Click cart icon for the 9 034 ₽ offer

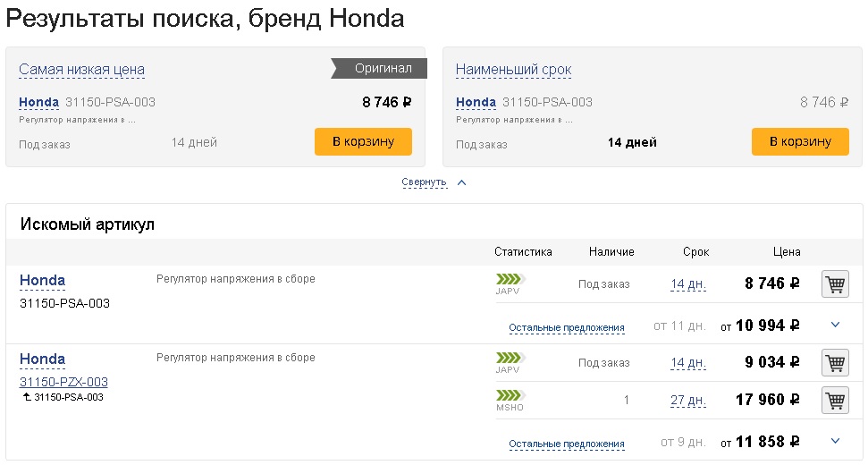[835, 363]
